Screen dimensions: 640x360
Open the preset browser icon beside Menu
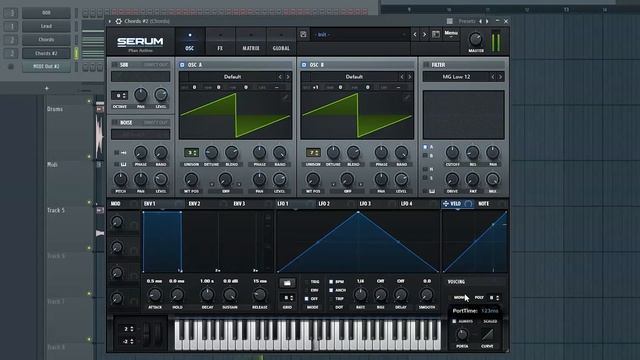point(436,35)
